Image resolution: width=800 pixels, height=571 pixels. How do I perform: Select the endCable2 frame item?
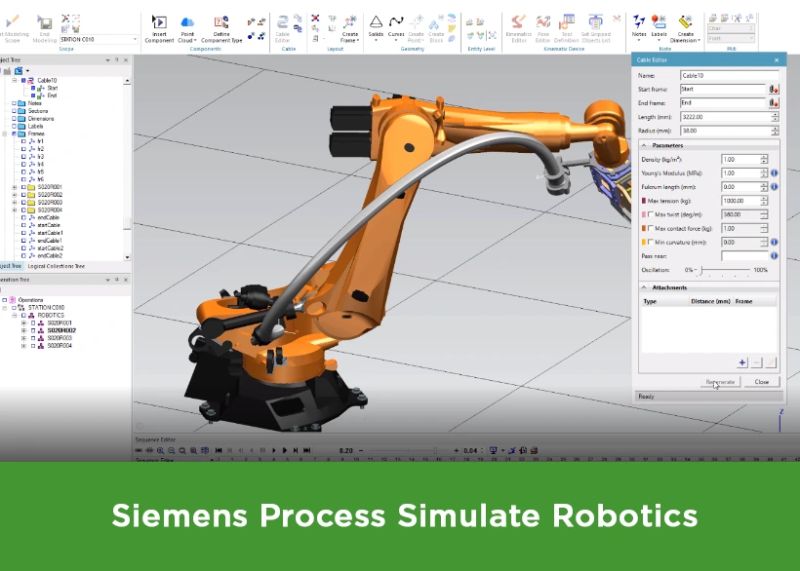point(49,256)
